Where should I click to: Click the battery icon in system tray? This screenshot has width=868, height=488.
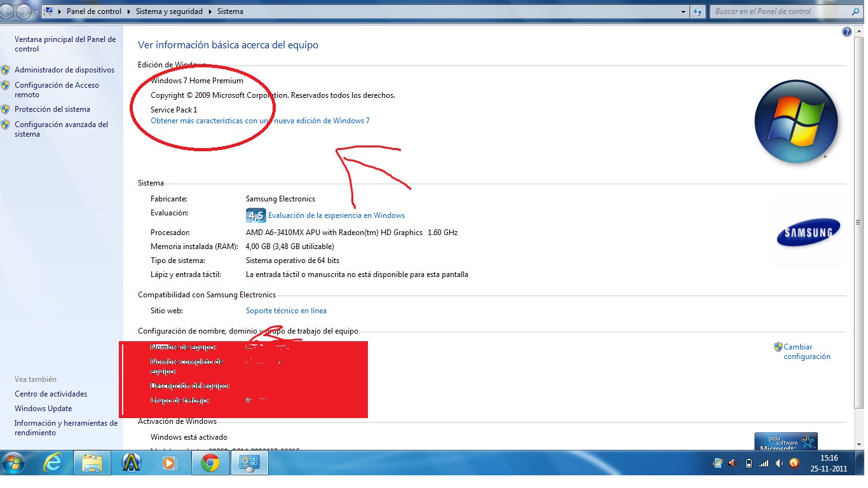tap(749, 463)
